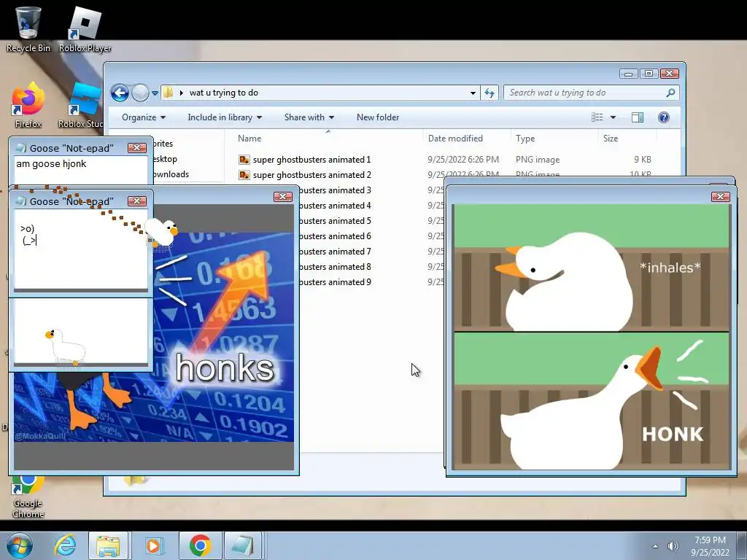Click the Desktop item in navigation pane
747x560 pixels.
tap(165, 159)
